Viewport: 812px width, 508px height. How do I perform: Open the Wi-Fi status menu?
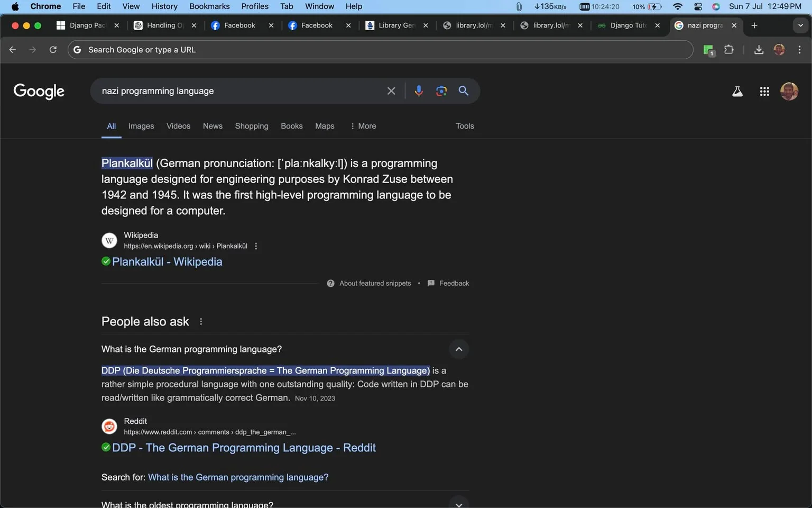(x=678, y=6)
